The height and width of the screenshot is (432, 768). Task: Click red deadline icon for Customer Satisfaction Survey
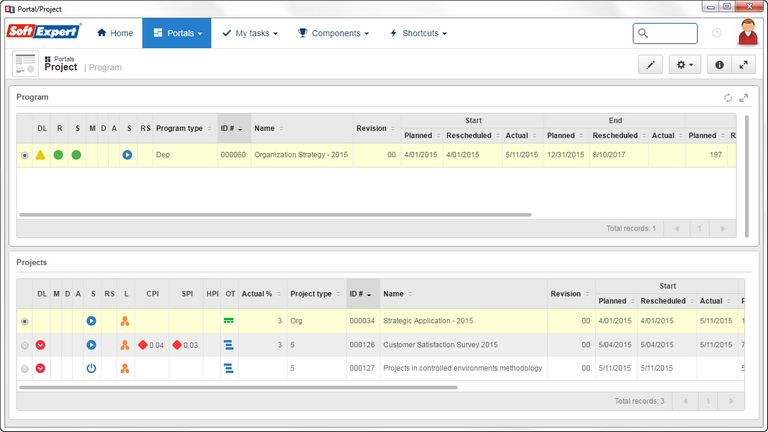click(x=41, y=345)
